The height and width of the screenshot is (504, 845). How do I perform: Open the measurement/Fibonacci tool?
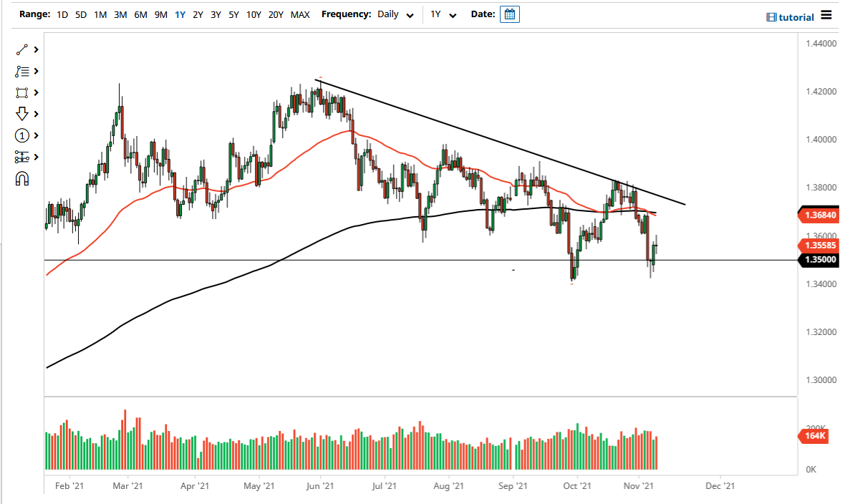click(x=21, y=157)
